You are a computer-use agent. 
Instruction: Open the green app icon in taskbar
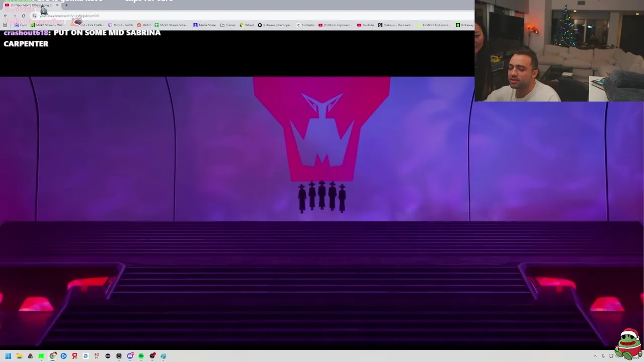point(41,356)
